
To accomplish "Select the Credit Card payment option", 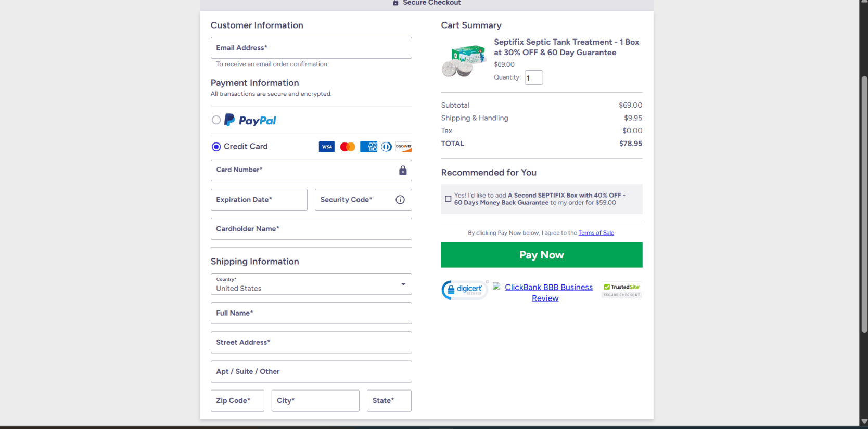I will point(216,147).
